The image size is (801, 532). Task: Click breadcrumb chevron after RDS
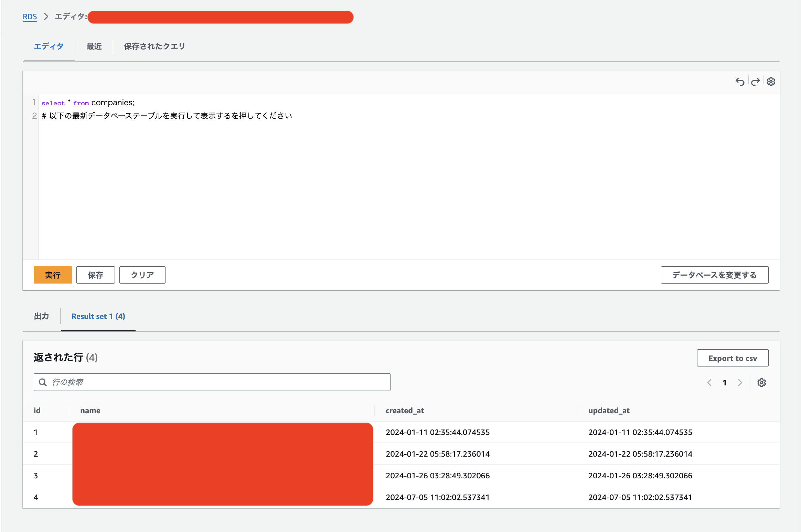coord(46,17)
